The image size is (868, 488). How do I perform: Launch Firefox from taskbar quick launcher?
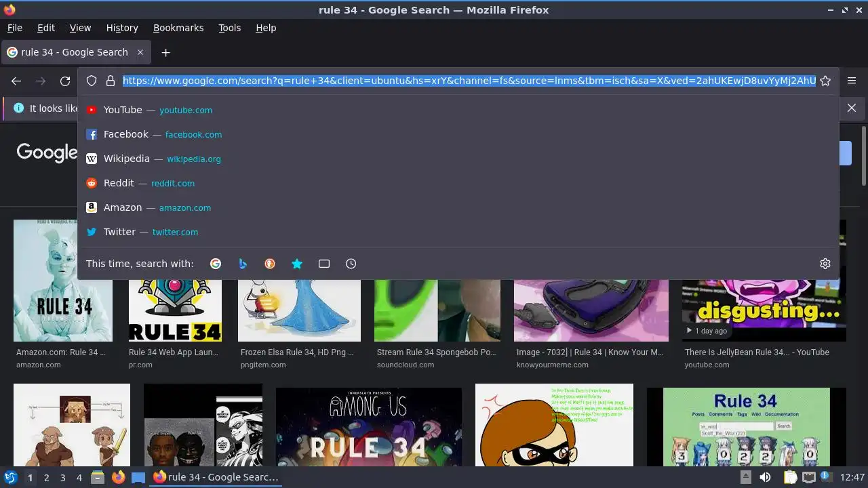pos(118,477)
